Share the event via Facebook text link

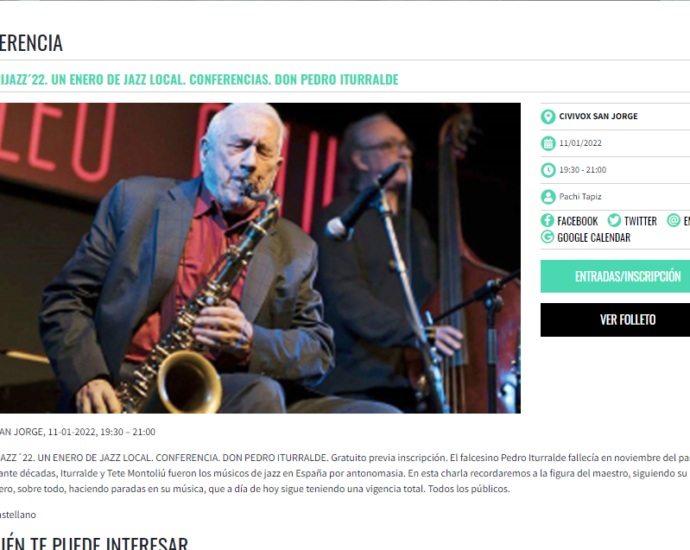577,221
